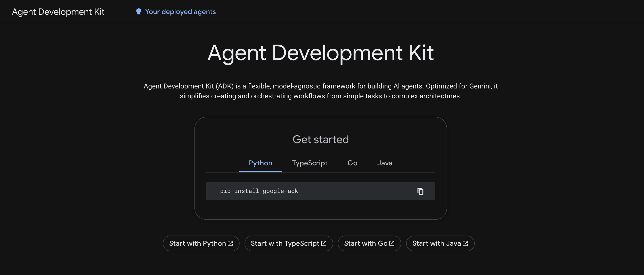Switch to the TypeScript tab
644x275 pixels.
309,163
